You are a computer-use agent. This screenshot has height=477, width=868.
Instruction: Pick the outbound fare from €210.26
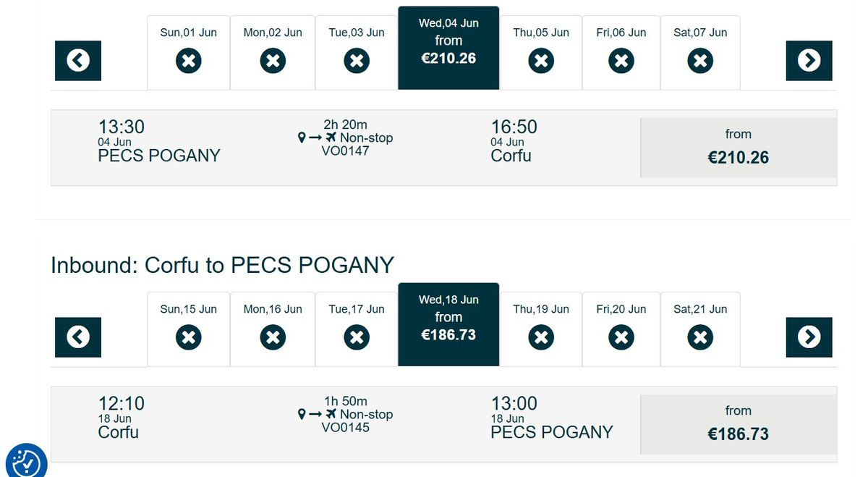739,148
